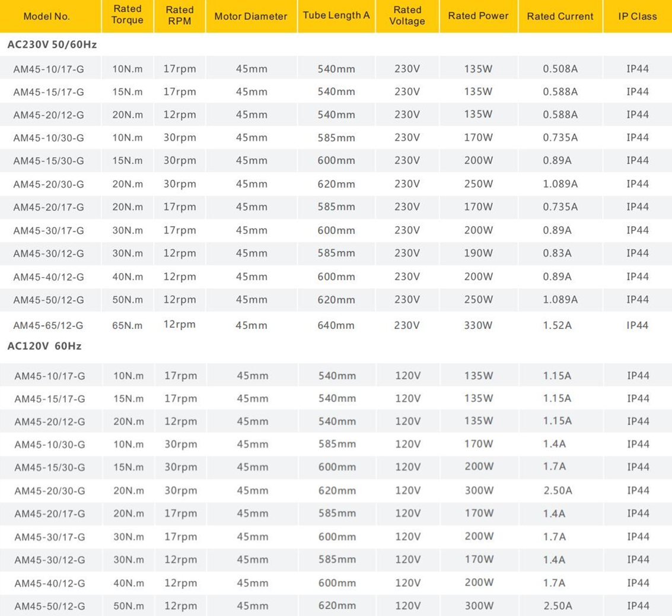This screenshot has height=616, width=672.
Task: Click the 0.508A rated current cell
Action: click(x=560, y=69)
